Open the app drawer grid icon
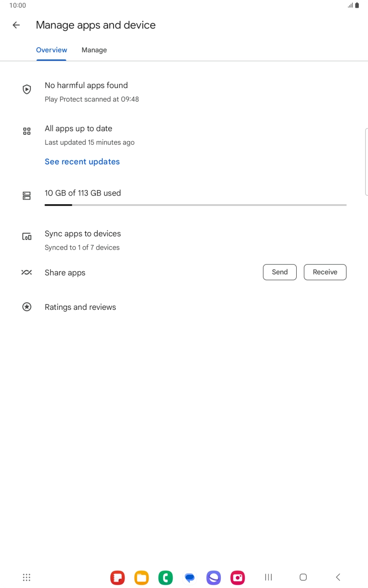This screenshot has width=368, height=588. tap(27, 577)
